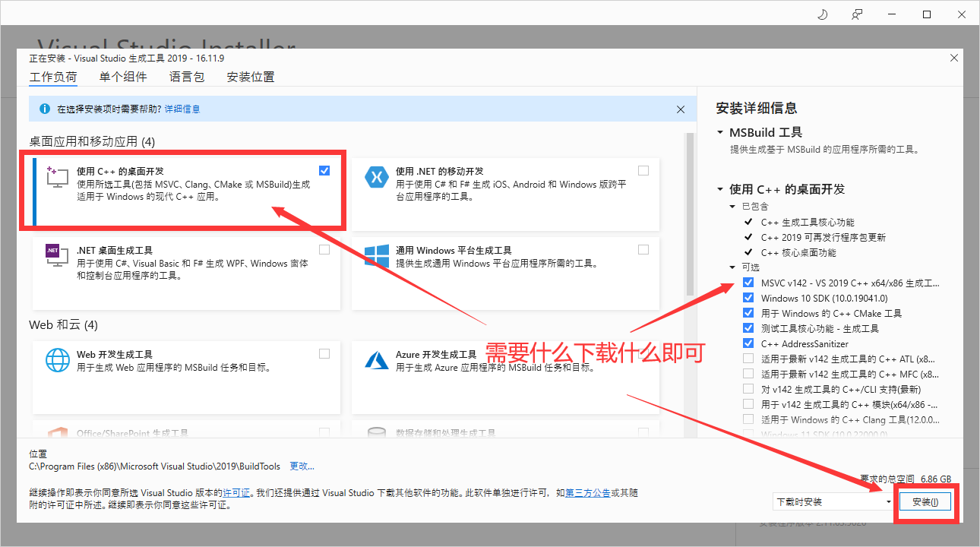Click the 6.86 GB total space value
Screen dimensions: 980x547
point(935,479)
